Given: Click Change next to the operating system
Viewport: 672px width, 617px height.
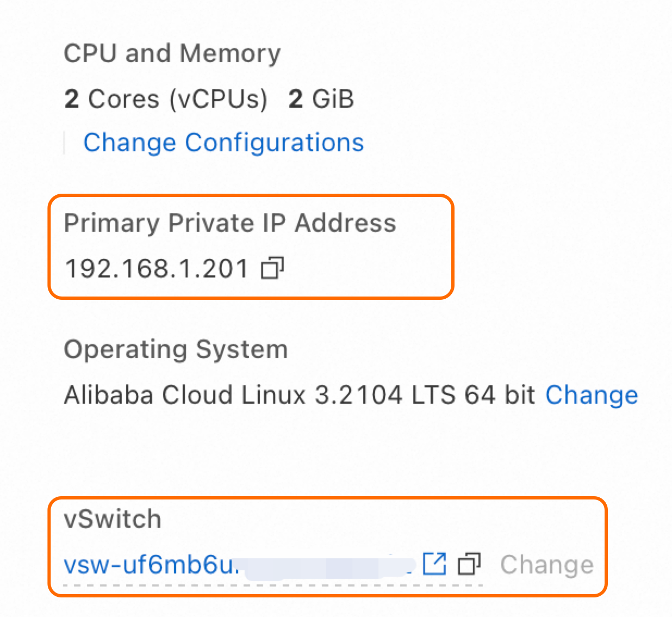Looking at the screenshot, I should point(592,395).
